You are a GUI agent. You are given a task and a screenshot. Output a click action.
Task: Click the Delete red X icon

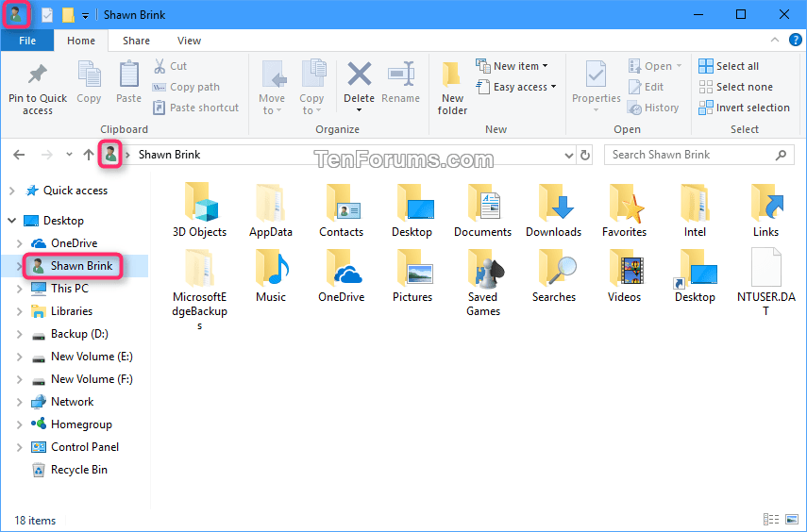360,75
